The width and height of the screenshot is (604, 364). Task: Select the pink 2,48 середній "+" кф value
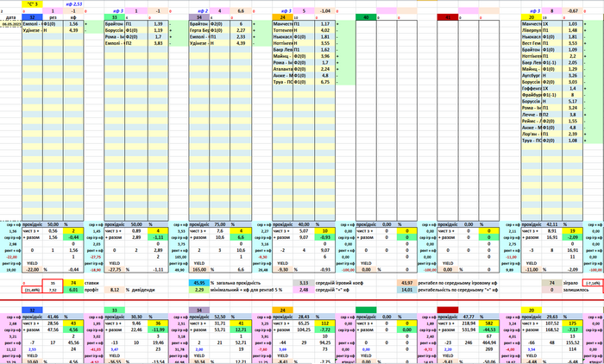click(304, 290)
